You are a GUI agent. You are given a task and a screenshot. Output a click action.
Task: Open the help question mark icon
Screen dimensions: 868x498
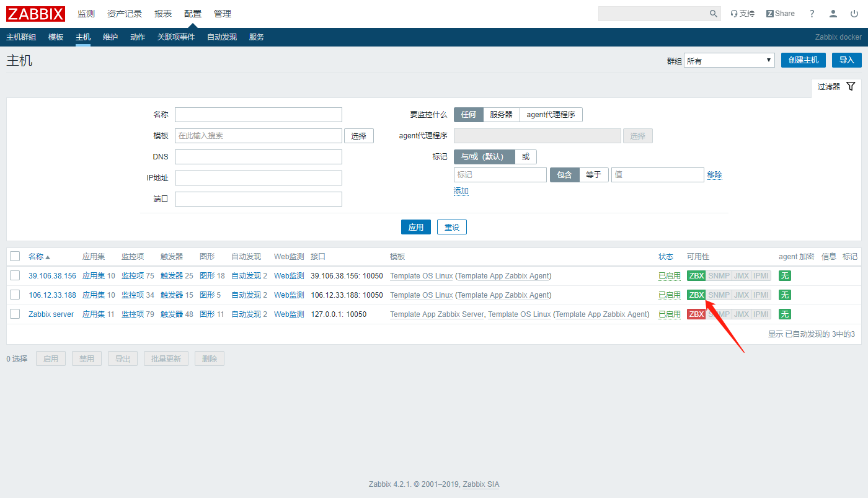click(812, 14)
